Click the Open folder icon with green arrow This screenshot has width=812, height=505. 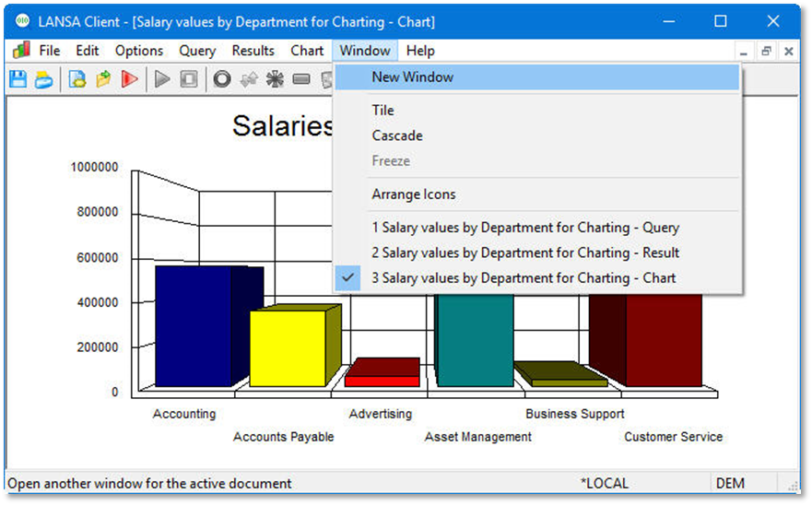click(103, 79)
